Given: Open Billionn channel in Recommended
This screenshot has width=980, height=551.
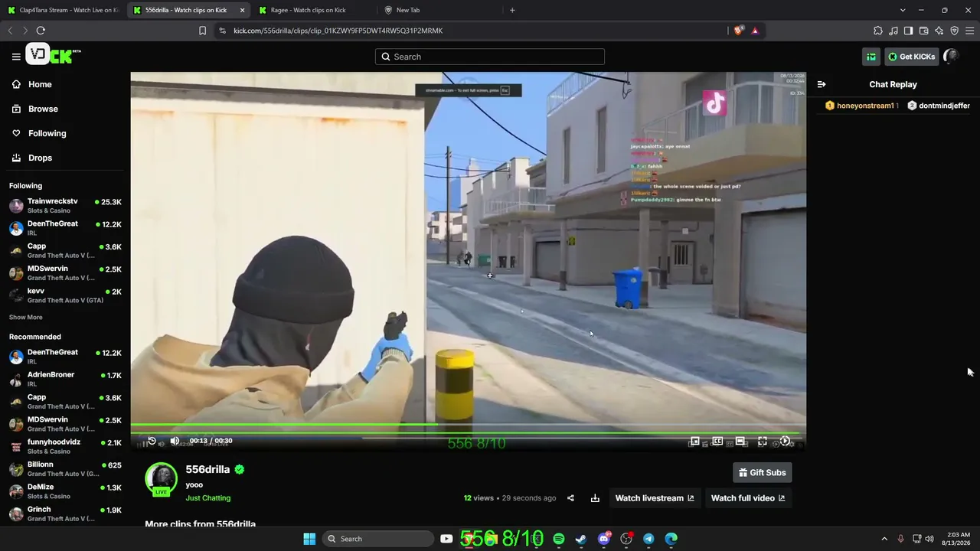Looking at the screenshot, I should coord(65,469).
